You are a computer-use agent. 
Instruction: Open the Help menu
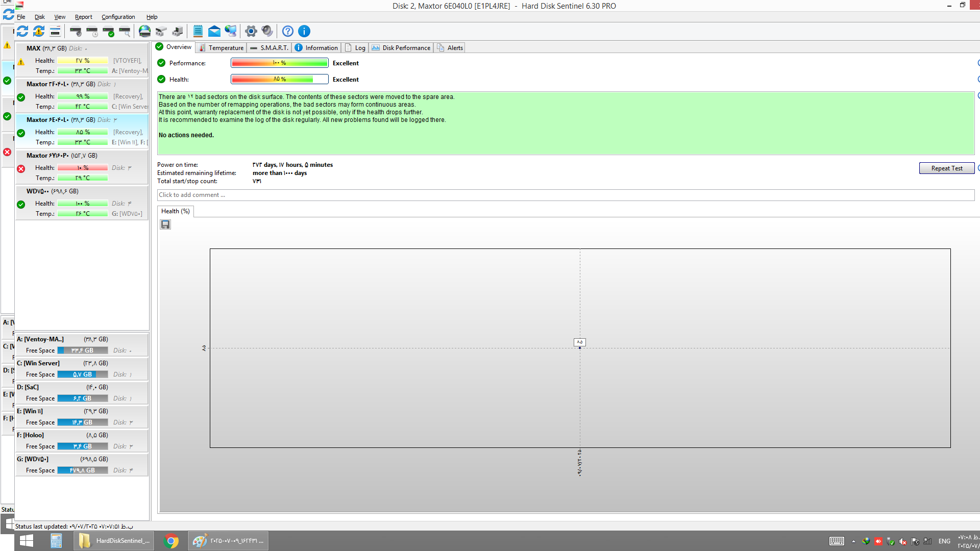tap(152, 17)
